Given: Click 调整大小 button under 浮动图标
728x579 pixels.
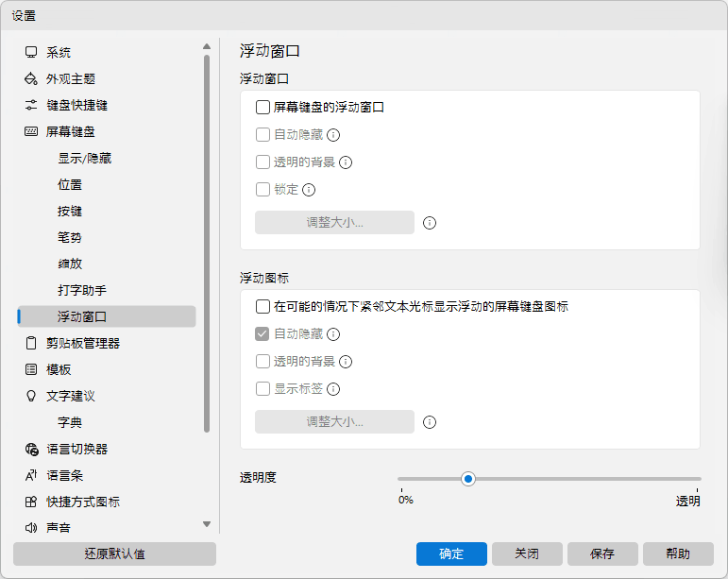Looking at the screenshot, I should point(335,421).
